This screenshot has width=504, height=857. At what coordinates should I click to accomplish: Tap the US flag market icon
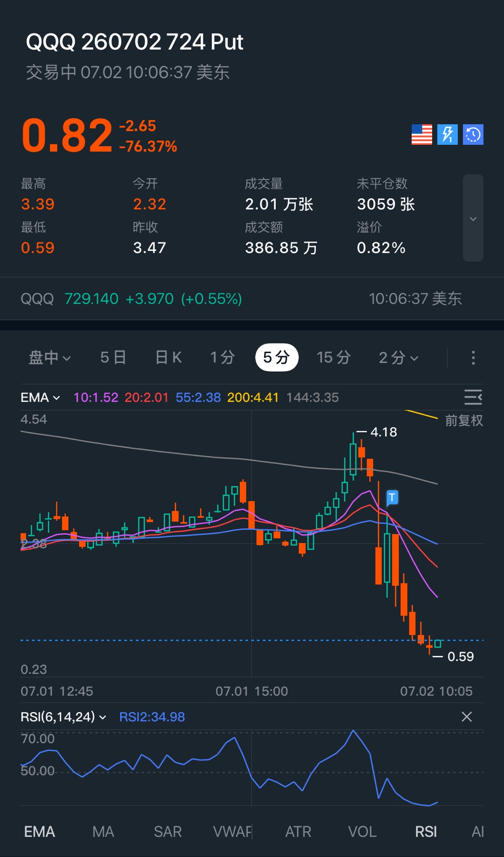click(x=422, y=134)
